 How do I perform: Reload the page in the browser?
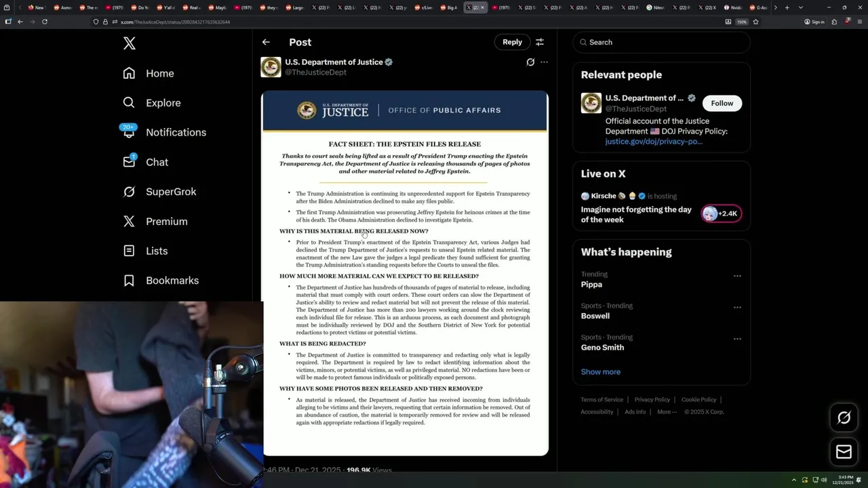pos(45,22)
